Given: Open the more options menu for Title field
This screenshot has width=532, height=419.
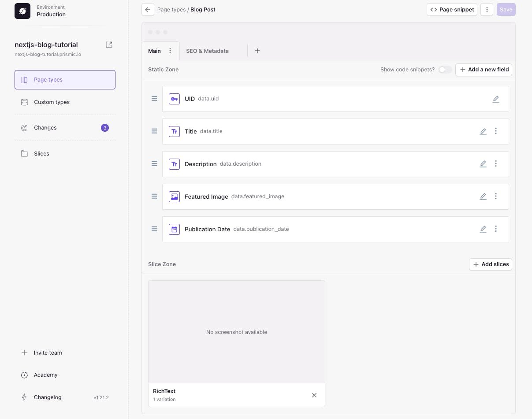Looking at the screenshot, I should [496, 131].
